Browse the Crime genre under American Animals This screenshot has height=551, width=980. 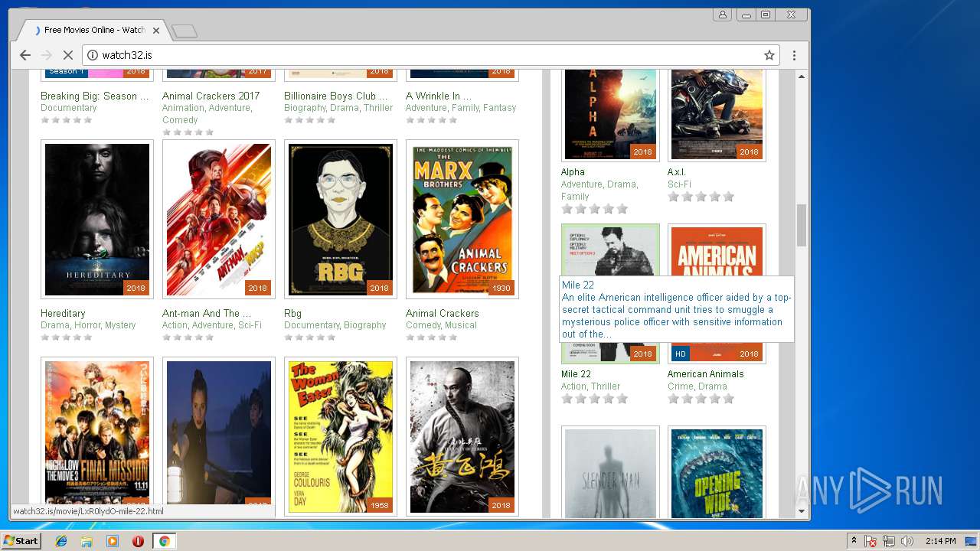[680, 386]
